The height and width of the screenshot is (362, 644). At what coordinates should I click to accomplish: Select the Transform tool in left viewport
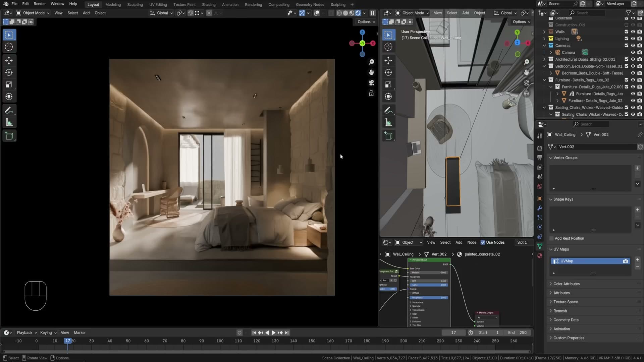(9, 97)
